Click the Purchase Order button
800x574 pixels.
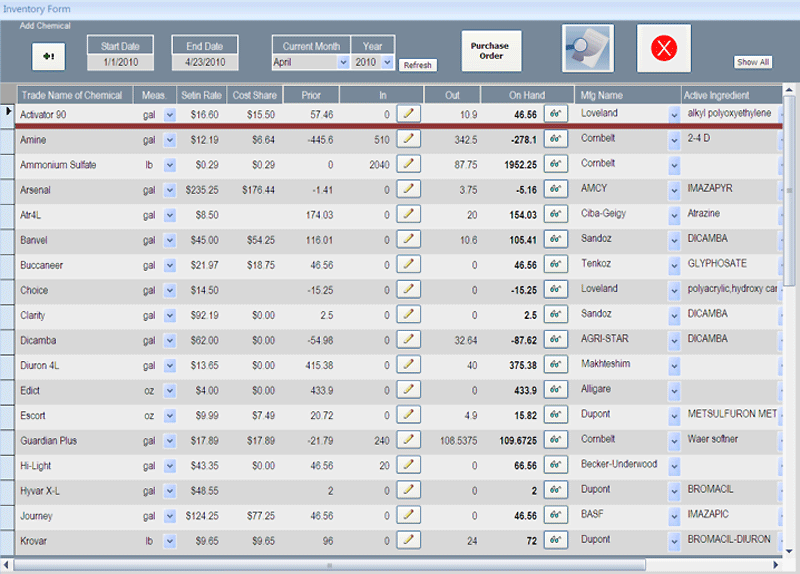[x=491, y=51]
